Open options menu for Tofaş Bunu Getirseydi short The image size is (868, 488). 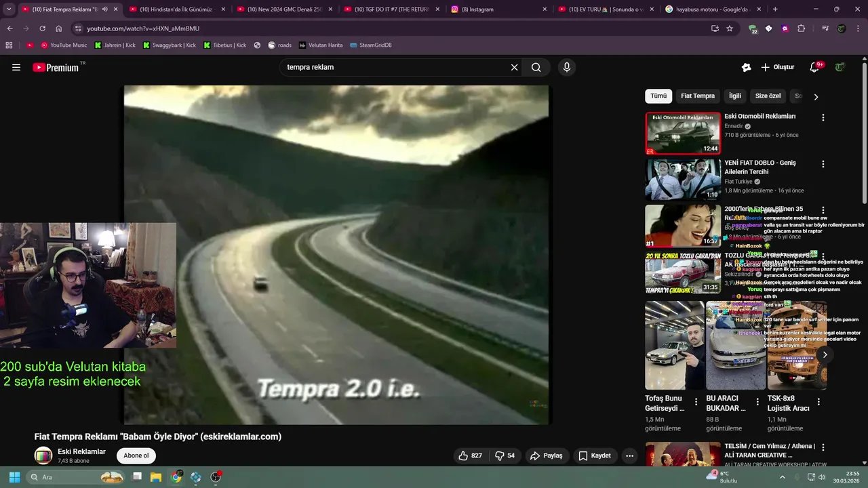[x=696, y=402]
